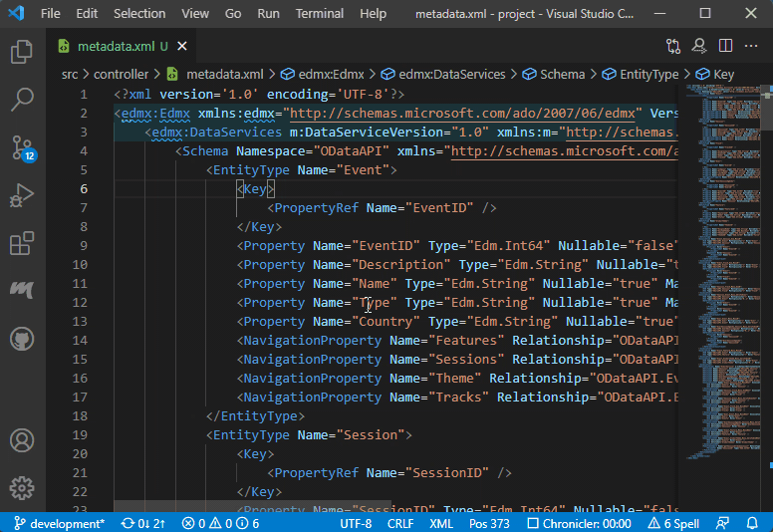This screenshot has width=773, height=532.
Task: Click the edmx:DataServices breadcrumb segment
Action: (x=443, y=75)
